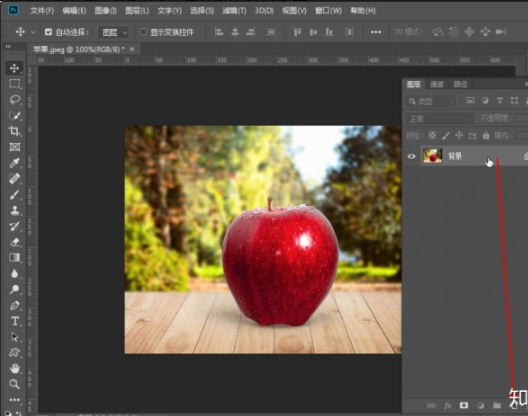Expand the 正常 blend mode dropdown
Screen dimensions: 528x416
point(440,119)
